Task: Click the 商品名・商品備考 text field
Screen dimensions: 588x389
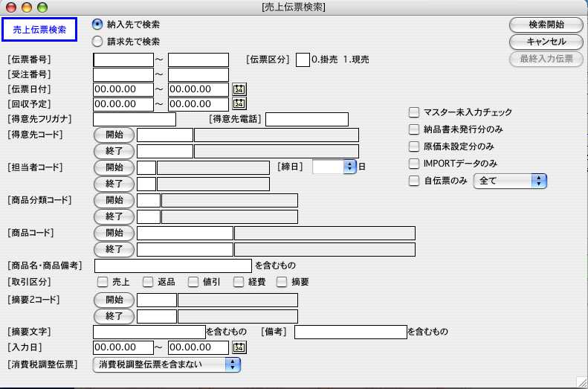Action: [x=172, y=266]
